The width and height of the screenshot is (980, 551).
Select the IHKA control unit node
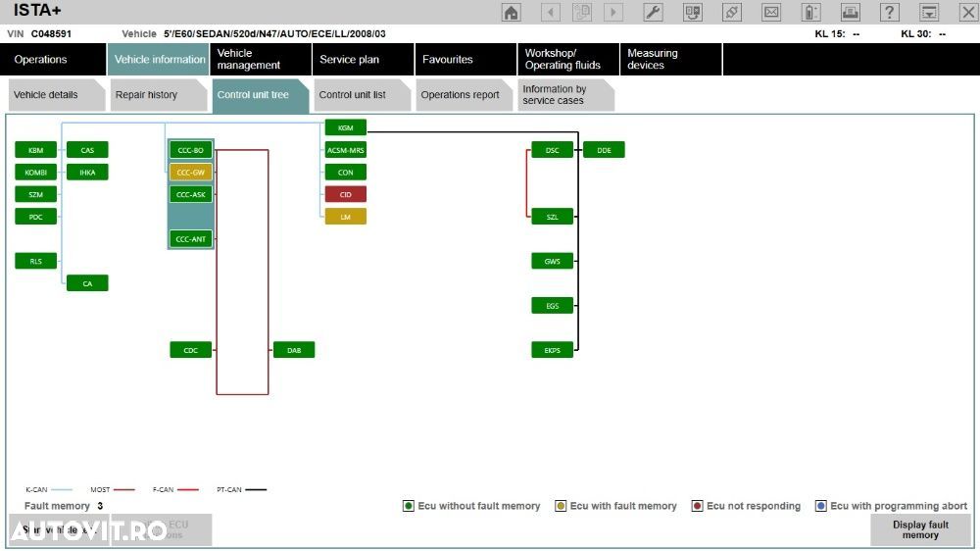[x=87, y=172]
